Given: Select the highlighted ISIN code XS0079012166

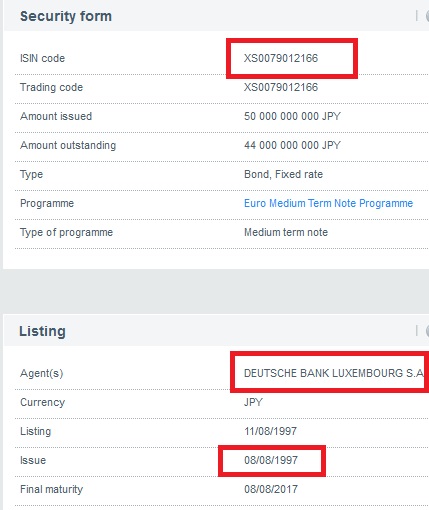Looking at the screenshot, I should [x=281, y=58].
